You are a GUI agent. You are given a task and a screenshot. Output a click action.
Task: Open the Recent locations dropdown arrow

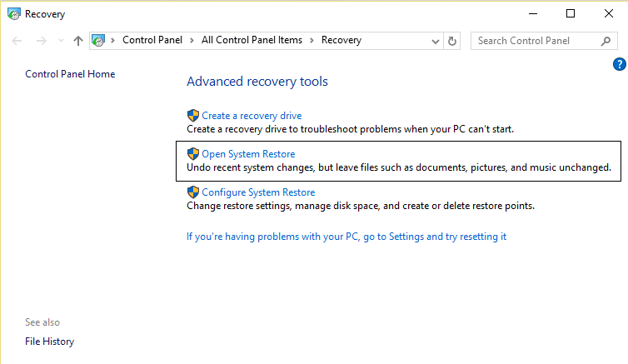(61, 41)
